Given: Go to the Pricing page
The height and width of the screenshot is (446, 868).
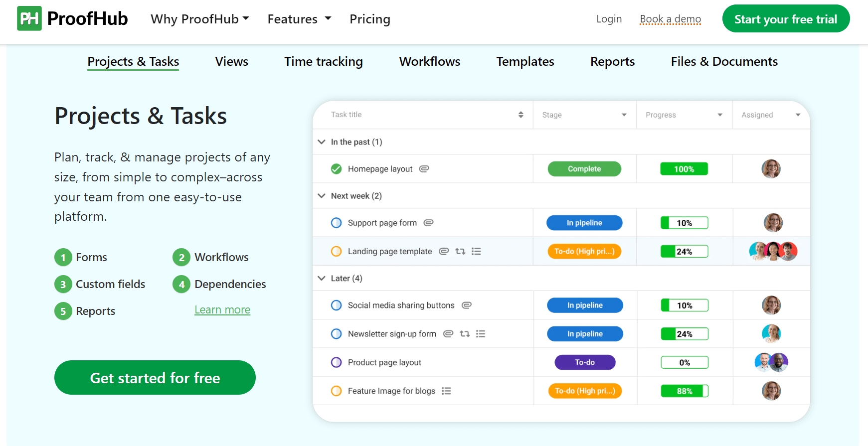Looking at the screenshot, I should 370,19.
